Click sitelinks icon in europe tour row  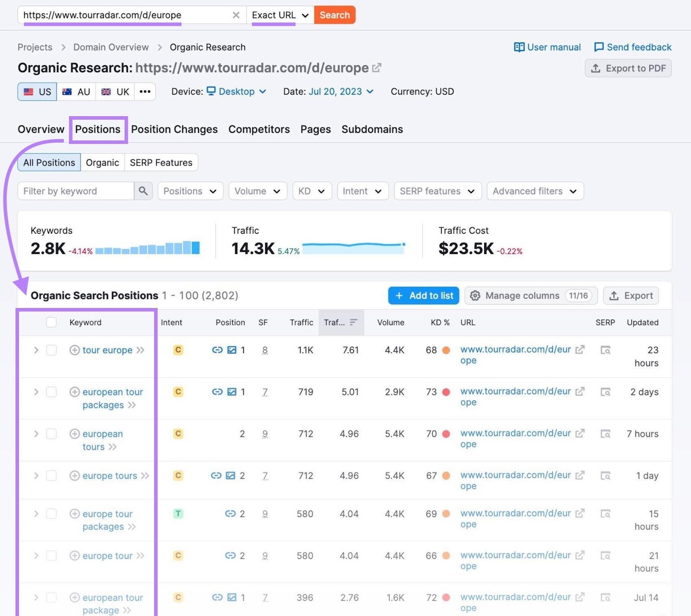tap(230, 556)
